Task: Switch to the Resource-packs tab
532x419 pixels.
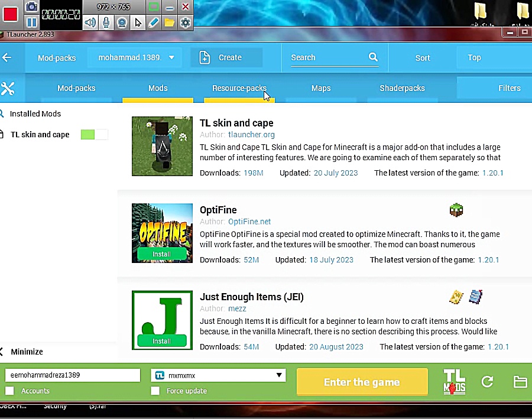Action: coord(239,88)
